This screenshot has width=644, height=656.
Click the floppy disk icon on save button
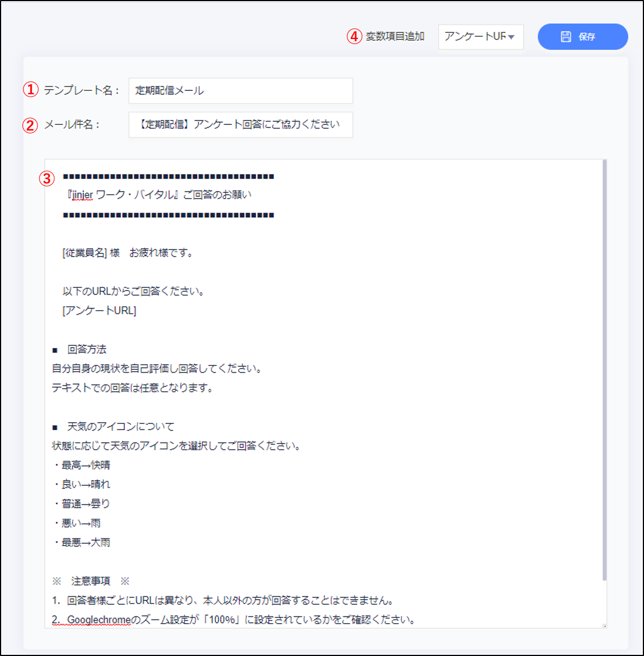point(565,37)
